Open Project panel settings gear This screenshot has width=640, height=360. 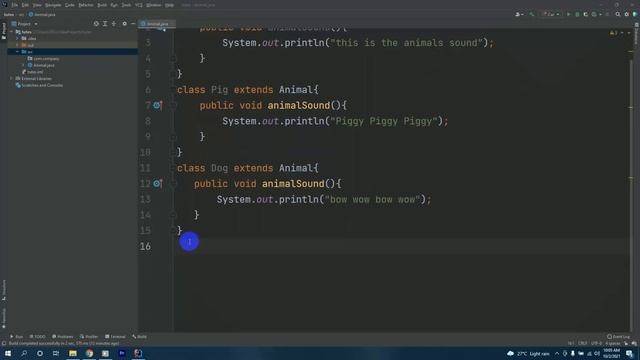tap(124, 24)
